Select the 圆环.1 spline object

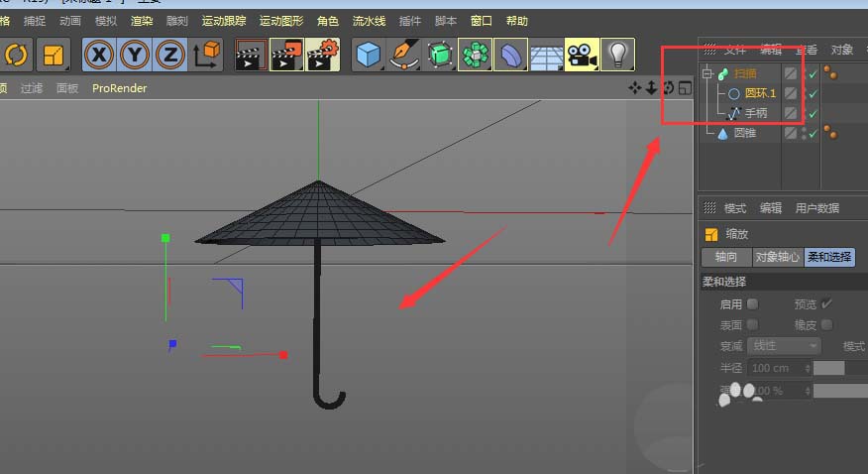pyautogui.click(x=760, y=93)
